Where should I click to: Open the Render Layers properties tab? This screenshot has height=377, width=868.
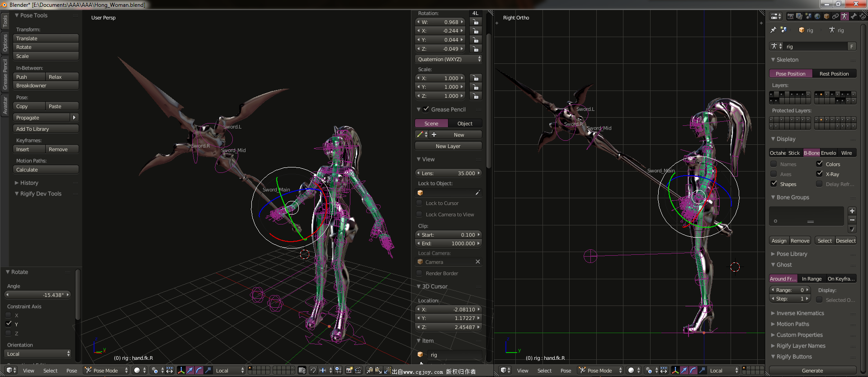click(799, 16)
